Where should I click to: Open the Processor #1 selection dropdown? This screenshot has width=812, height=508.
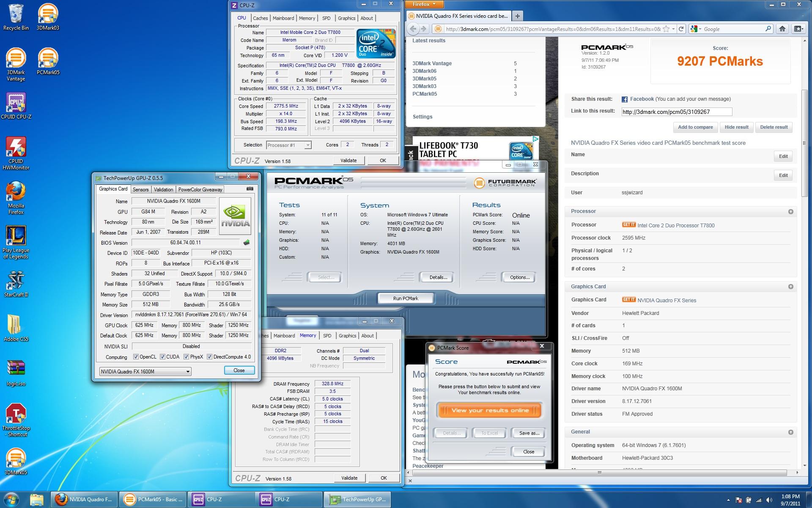tap(289, 145)
